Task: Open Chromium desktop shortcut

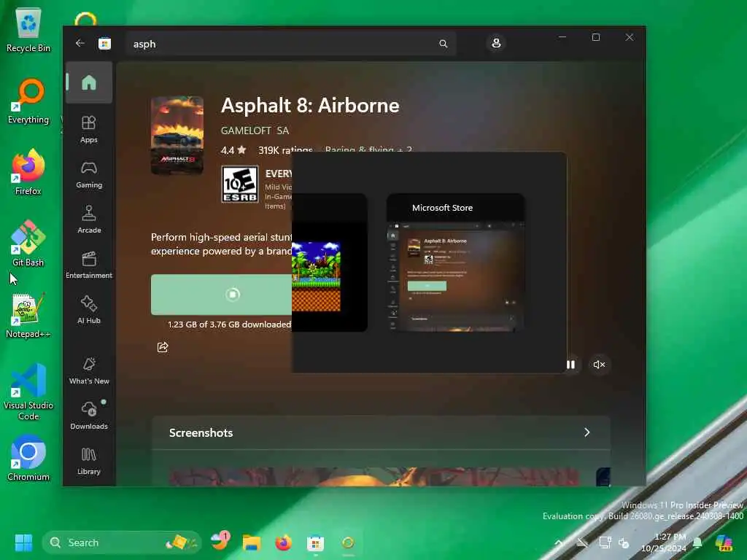Action: click(28, 458)
